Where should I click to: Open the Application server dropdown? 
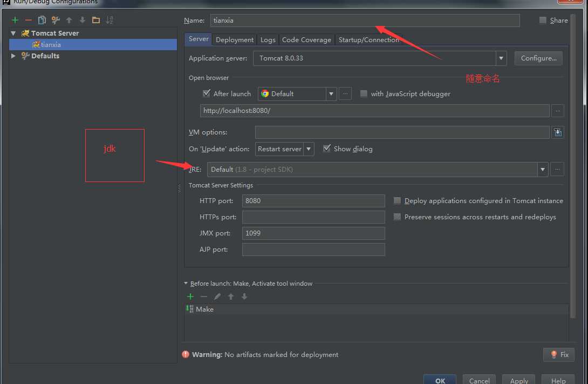(501, 58)
